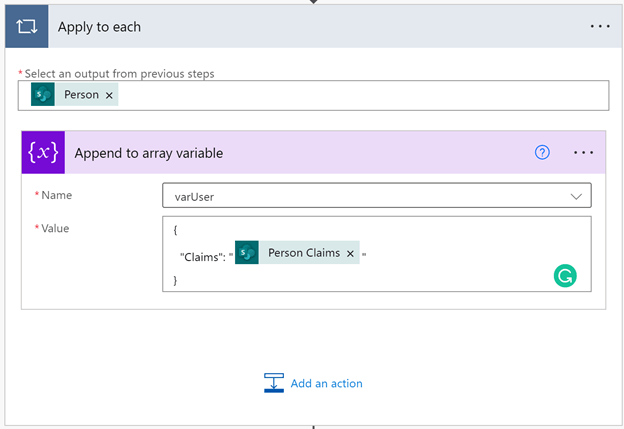Click the Add an action insert icon
This screenshot has height=429, width=624.
pyautogui.click(x=274, y=383)
